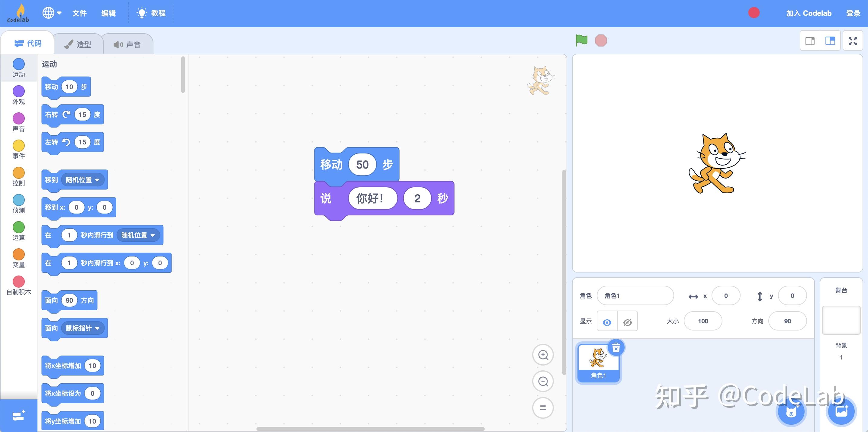Open the 教程 tutorials page
Viewport: 868px width, 432px height.
(151, 13)
